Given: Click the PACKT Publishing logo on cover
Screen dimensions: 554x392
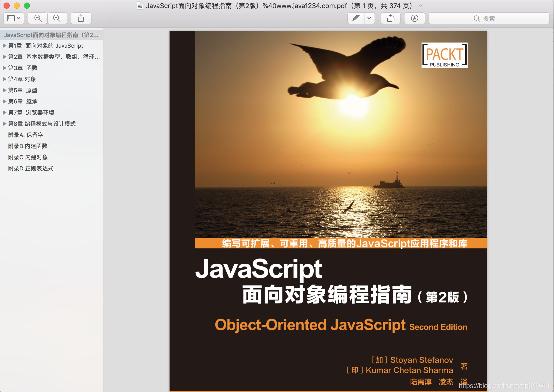Looking at the screenshot, I should pyautogui.click(x=445, y=55).
